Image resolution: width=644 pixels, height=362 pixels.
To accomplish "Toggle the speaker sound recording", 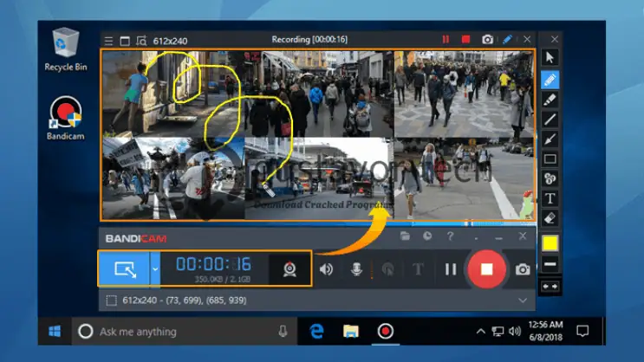I will (x=326, y=269).
